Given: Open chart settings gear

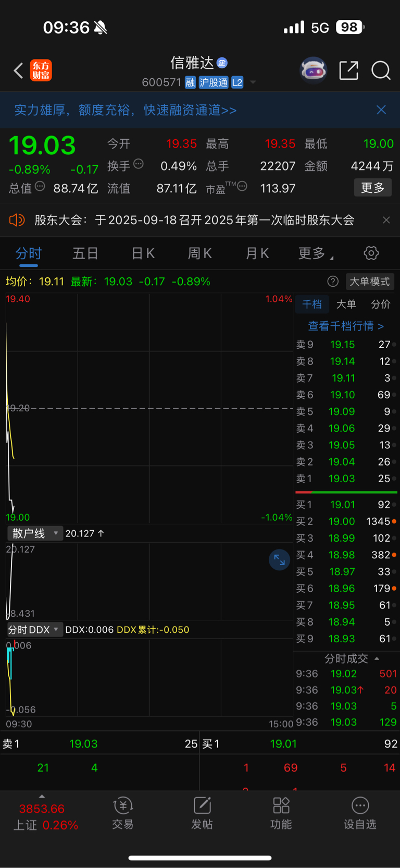Looking at the screenshot, I should 371,253.
